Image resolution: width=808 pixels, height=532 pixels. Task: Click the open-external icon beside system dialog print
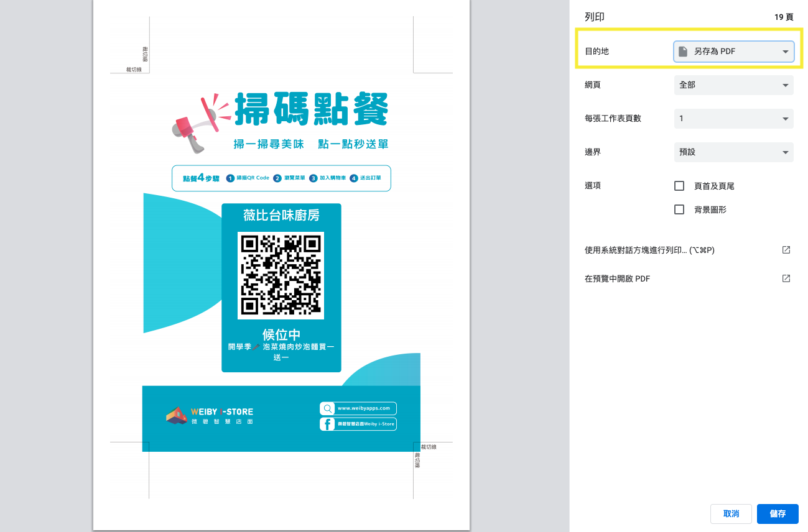tap(786, 250)
